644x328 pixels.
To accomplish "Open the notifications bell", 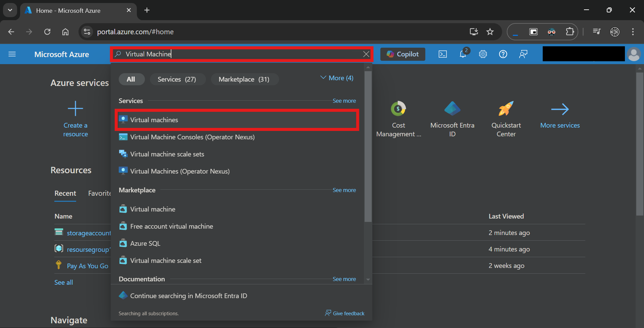I will (x=463, y=54).
